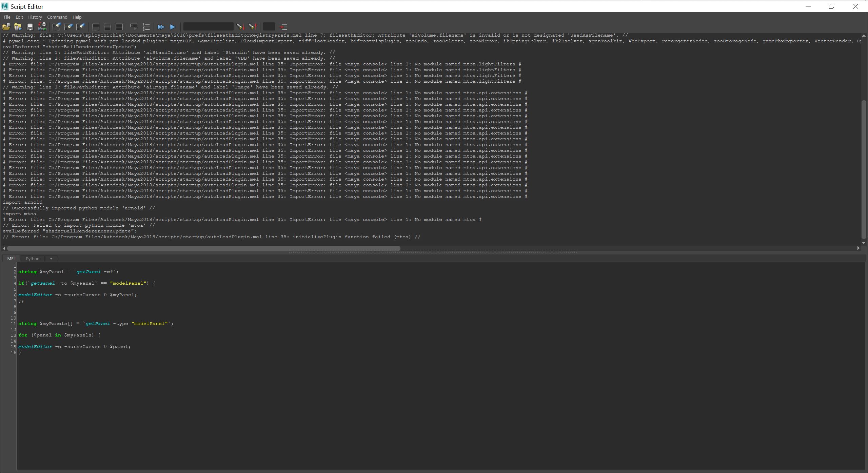Open the Command menu
The height and width of the screenshot is (473, 868).
coord(57,17)
